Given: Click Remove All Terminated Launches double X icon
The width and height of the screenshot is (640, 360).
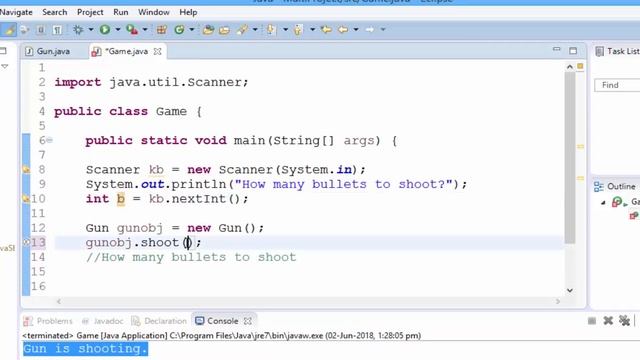Looking at the screenshot, I should [x=624, y=321].
